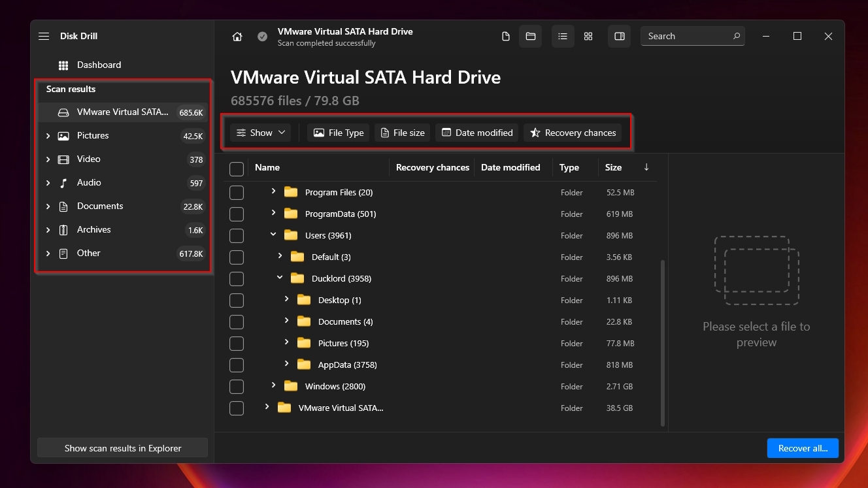Click the Other category icon

[63, 253]
